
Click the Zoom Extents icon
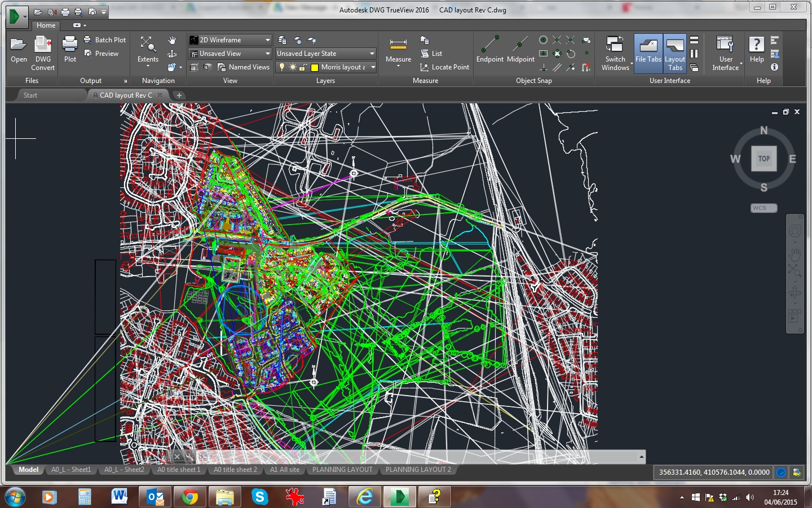148,45
